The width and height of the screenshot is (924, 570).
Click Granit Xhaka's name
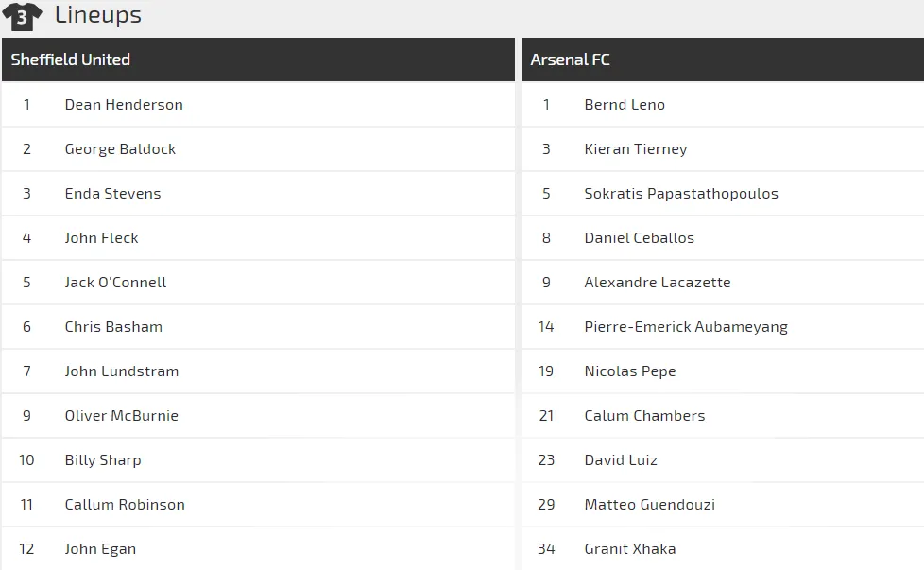click(x=630, y=549)
